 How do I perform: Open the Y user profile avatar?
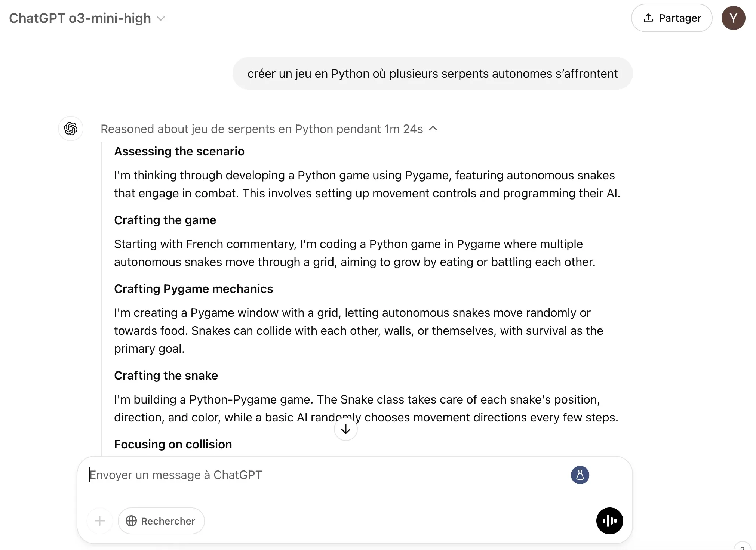click(x=733, y=18)
